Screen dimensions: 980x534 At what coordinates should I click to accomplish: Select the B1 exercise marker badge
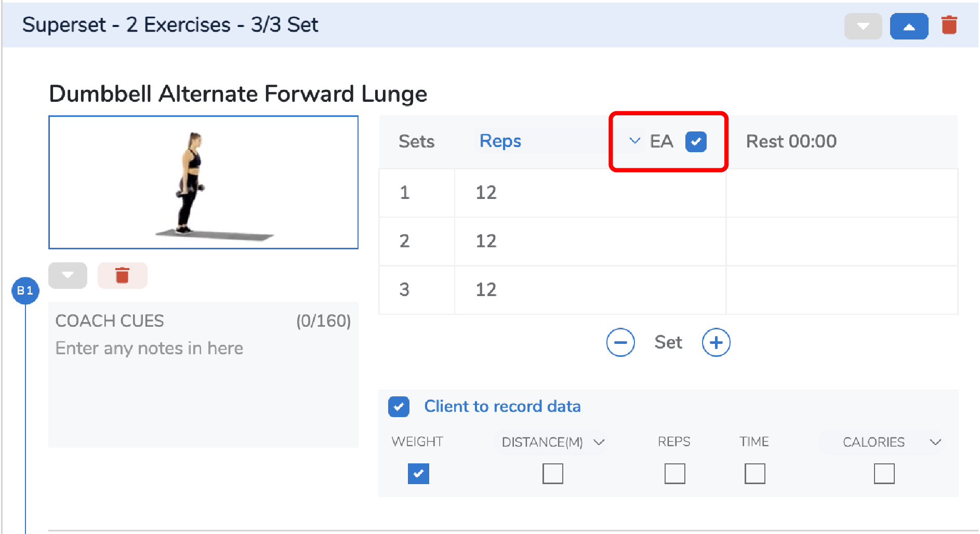pos(25,290)
